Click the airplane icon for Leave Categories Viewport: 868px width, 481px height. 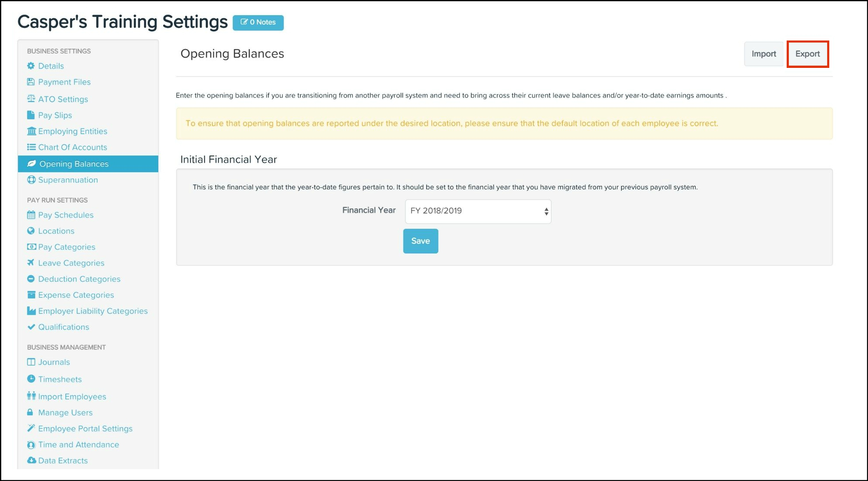(x=31, y=262)
